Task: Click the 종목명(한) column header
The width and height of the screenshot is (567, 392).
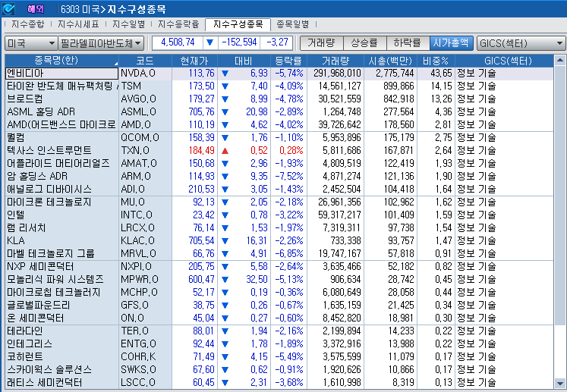Action: pyautogui.click(x=61, y=61)
